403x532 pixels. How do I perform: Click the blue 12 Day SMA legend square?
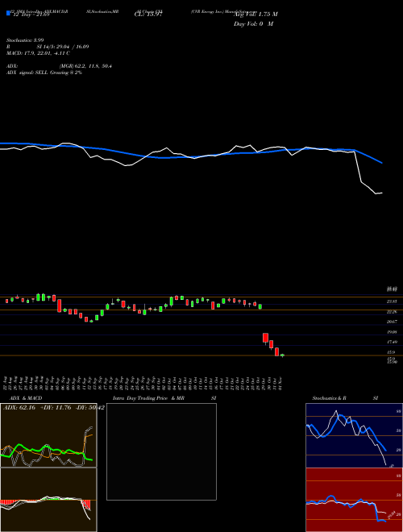tap(8, 14)
